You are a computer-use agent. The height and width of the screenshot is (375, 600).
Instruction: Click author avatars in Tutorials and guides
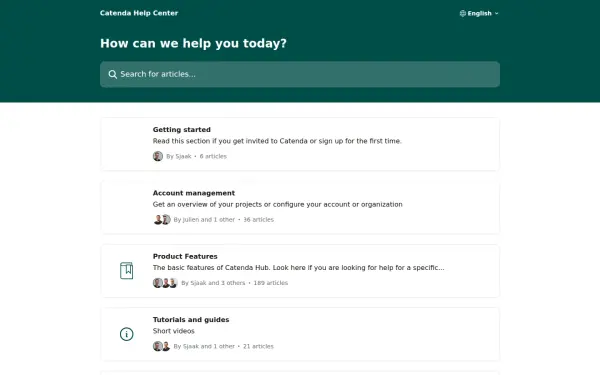(x=162, y=346)
